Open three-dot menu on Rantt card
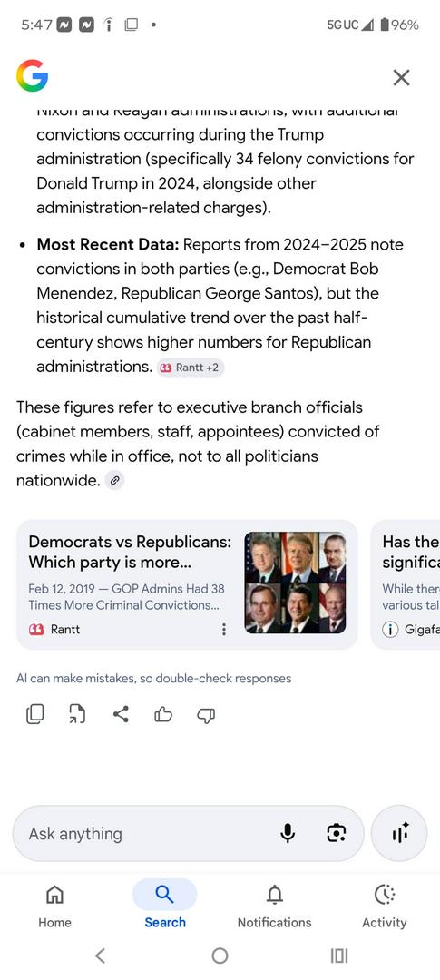The width and height of the screenshot is (440, 980). (224, 630)
